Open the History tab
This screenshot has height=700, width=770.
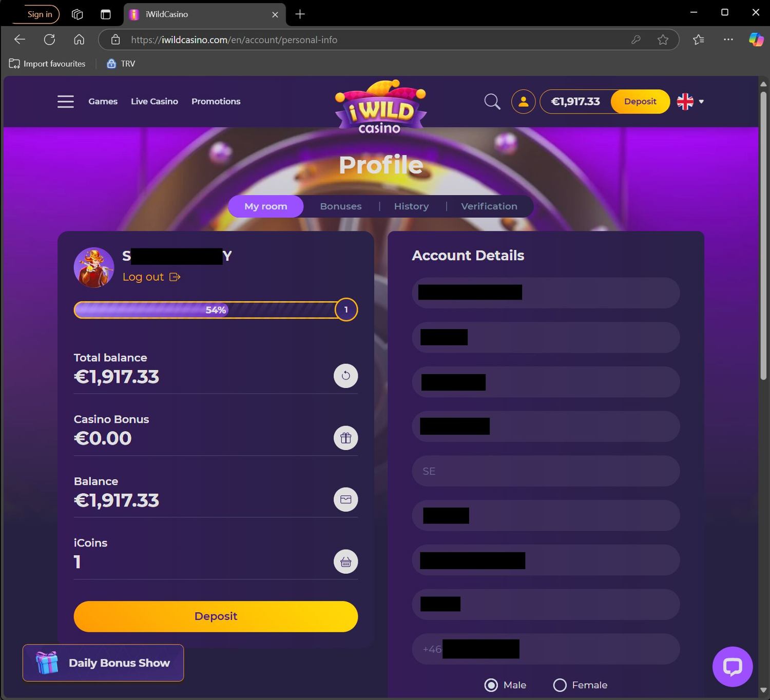[411, 206]
